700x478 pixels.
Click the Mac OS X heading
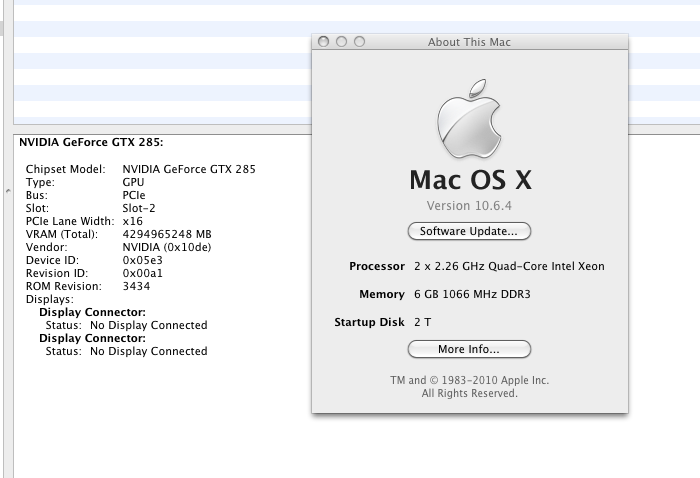coord(471,180)
